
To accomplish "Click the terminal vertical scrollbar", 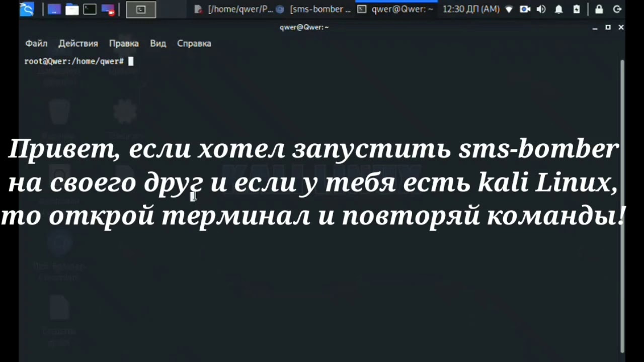I will [x=622, y=206].
